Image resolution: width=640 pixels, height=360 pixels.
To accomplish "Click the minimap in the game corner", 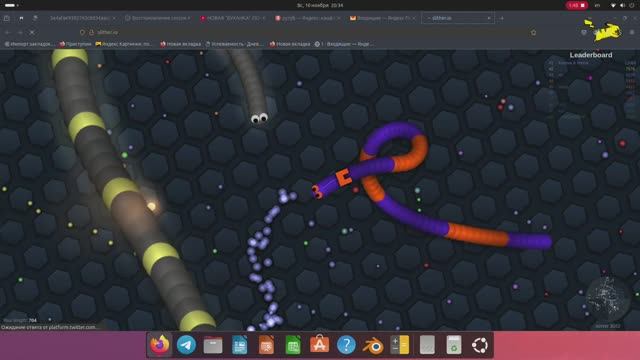I will click(608, 299).
